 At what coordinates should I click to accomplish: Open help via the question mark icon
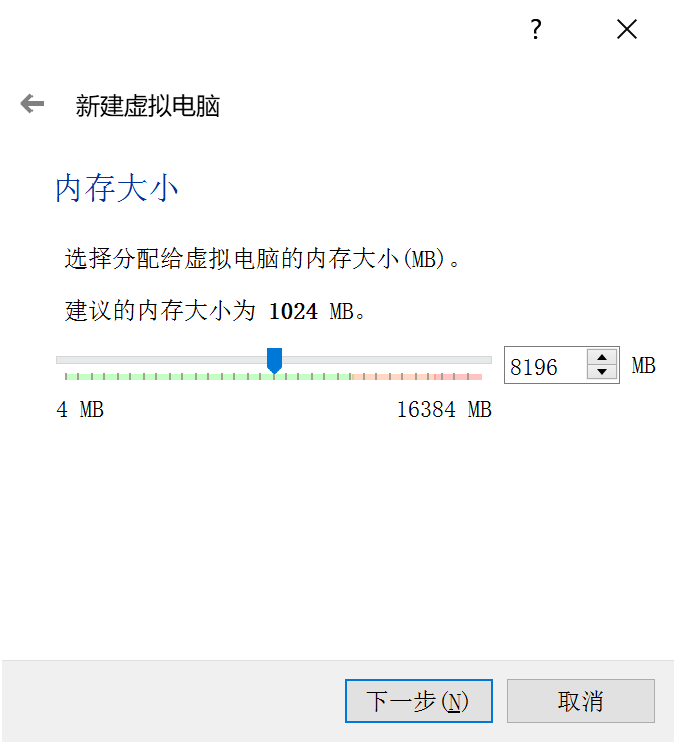(x=536, y=29)
